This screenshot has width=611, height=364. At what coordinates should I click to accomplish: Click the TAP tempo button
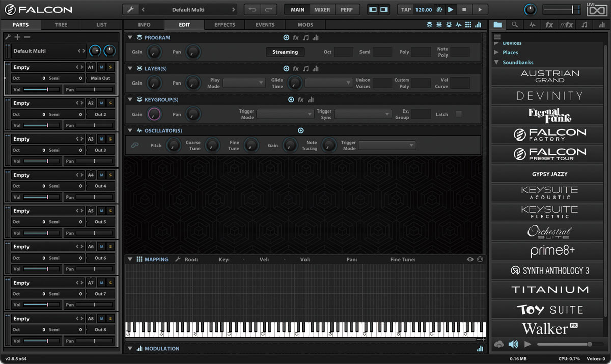(x=406, y=9)
